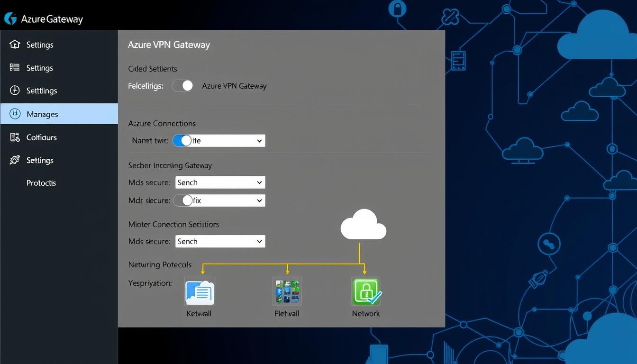Click the green Network lock icon

pyautogui.click(x=365, y=291)
